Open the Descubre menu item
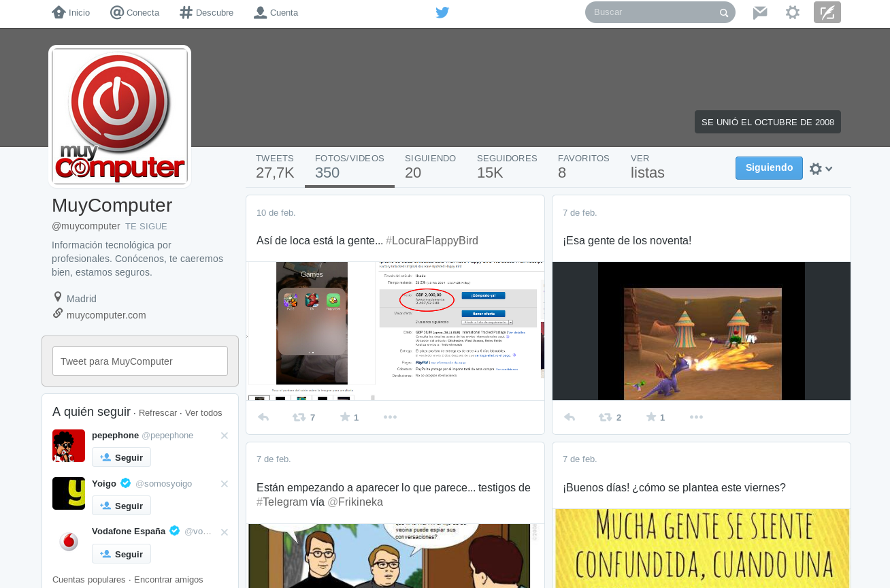The image size is (890, 588). coord(207,12)
